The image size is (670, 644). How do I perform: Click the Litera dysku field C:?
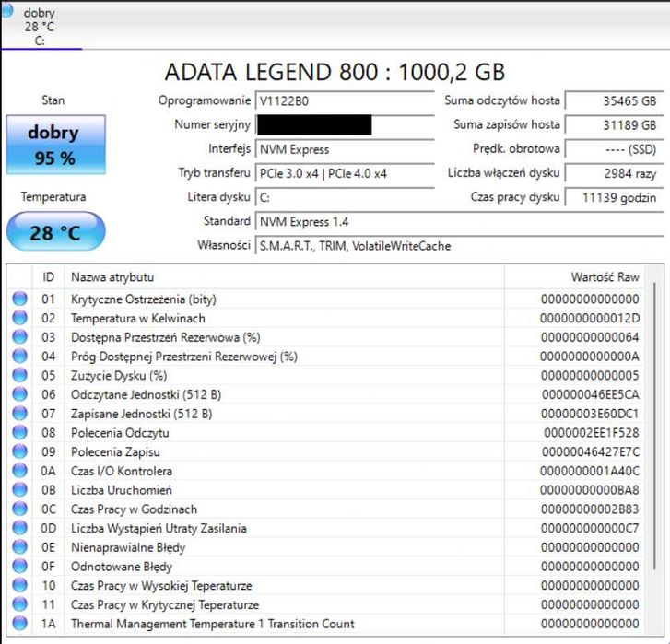point(345,197)
